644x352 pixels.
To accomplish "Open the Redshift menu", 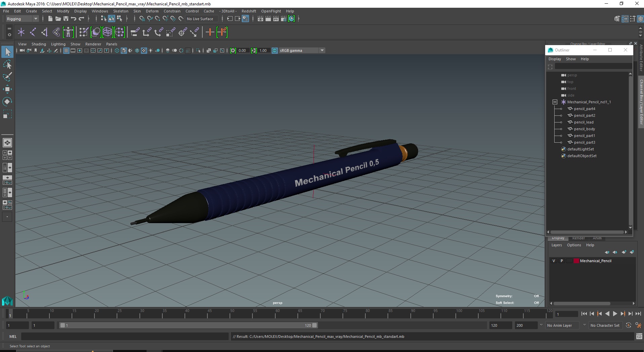I will (249, 11).
